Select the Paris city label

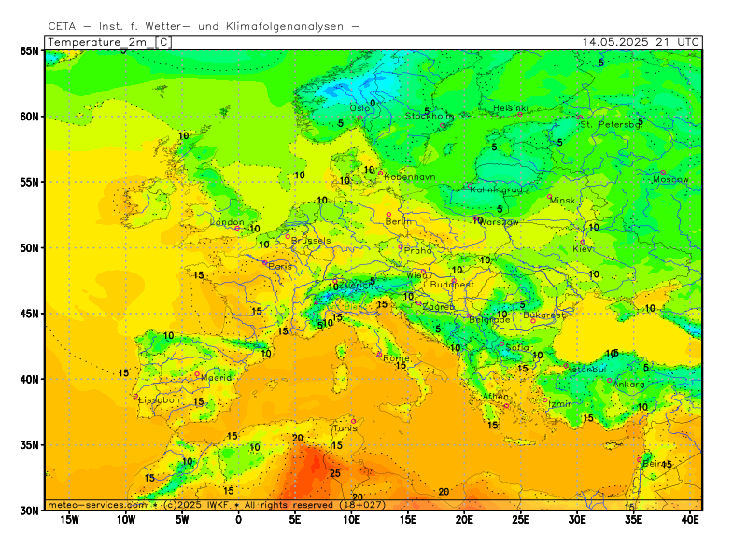[280, 267]
